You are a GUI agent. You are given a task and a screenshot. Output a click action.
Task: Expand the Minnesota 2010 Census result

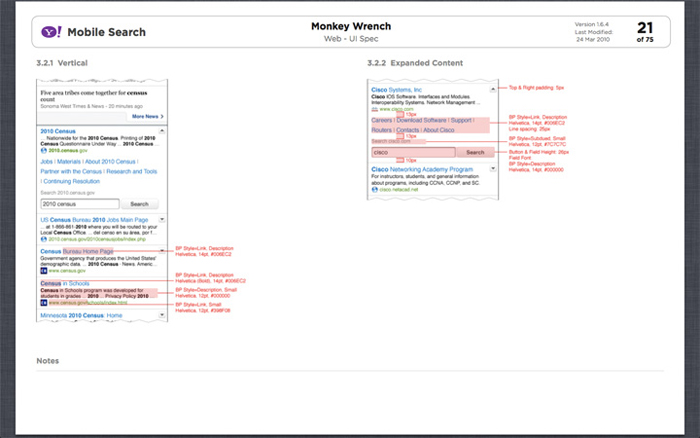click(162, 315)
